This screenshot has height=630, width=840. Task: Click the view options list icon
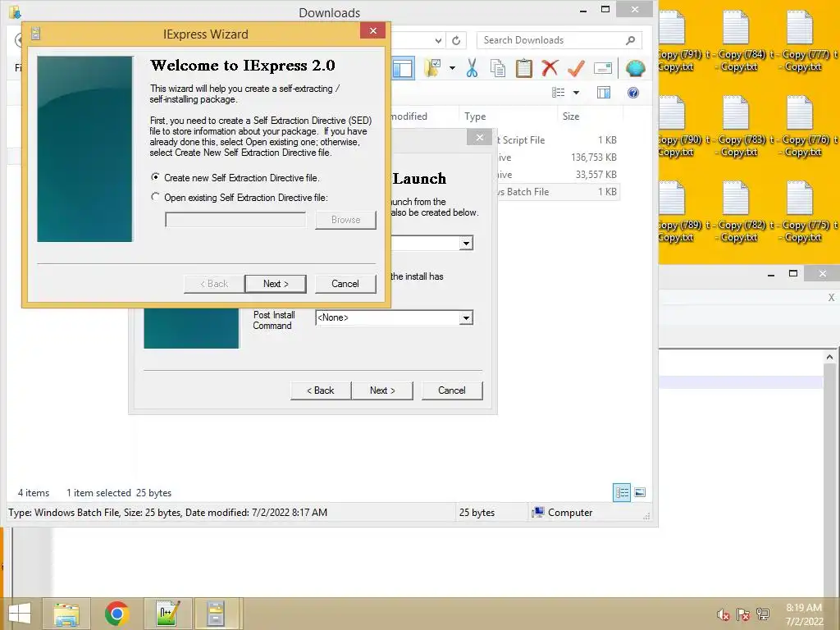click(558, 93)
